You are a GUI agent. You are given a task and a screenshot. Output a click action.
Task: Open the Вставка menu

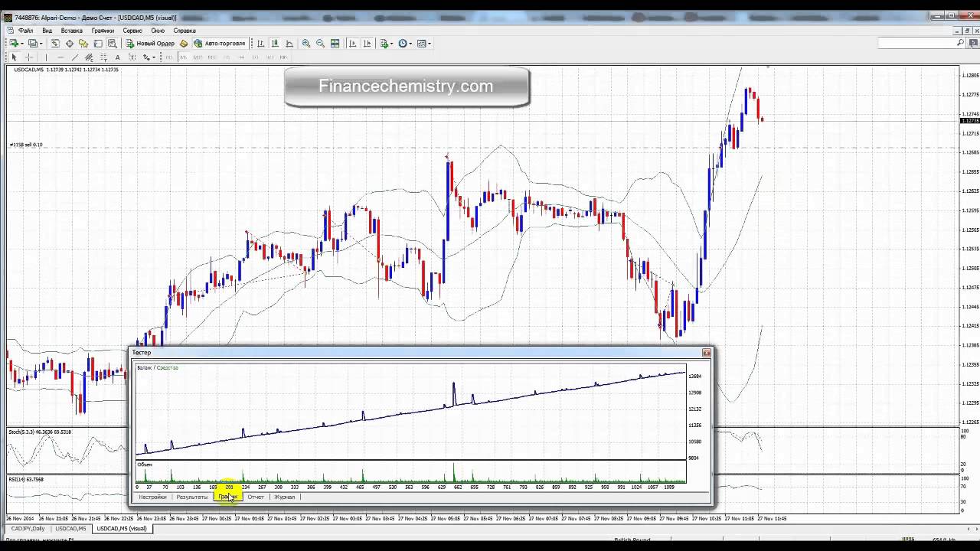(71, 31)
